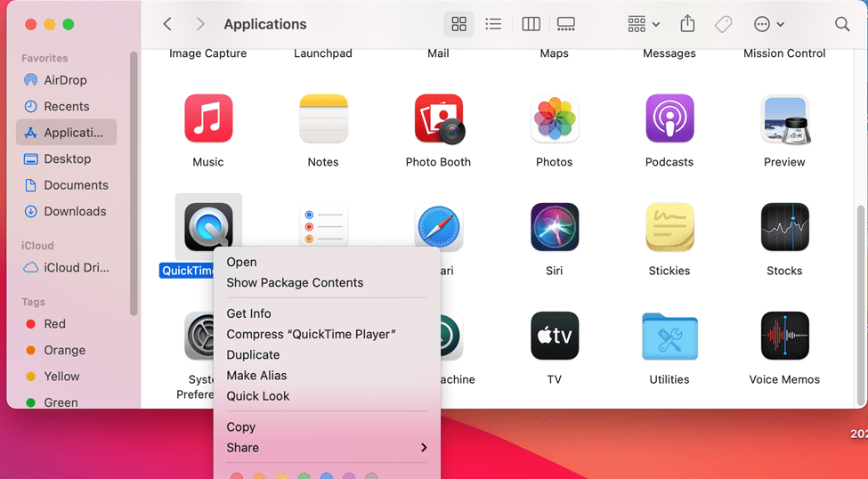Screen dimensions: 868x479
Task: Open the Group By dropdown in toolbar
Action: (643, 24)
